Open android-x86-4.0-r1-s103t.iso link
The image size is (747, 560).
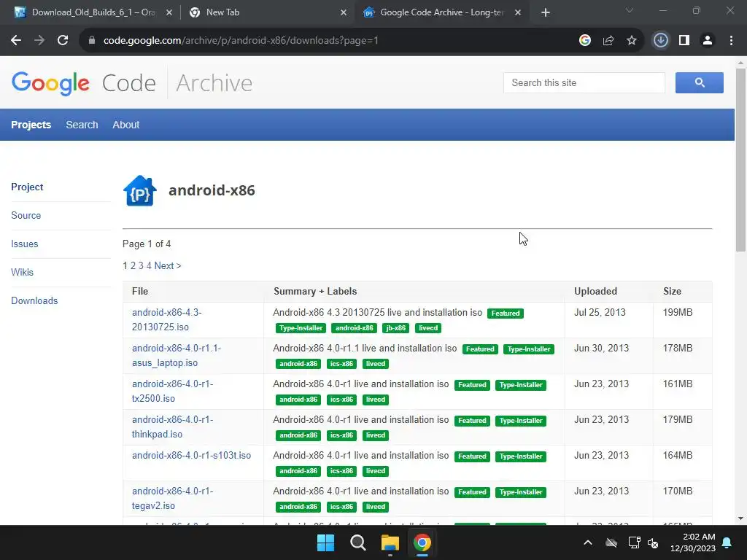pyautogui.click(x=192, y=455)
